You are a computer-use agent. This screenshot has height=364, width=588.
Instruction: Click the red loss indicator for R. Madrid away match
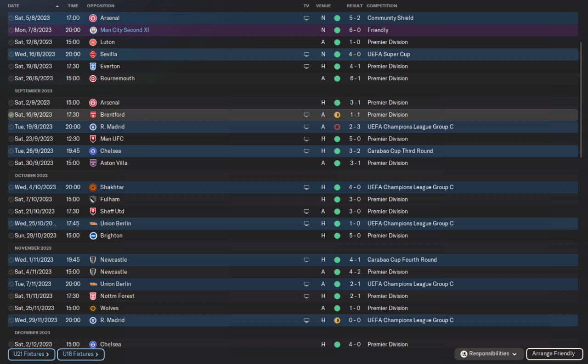click(337, 127)
